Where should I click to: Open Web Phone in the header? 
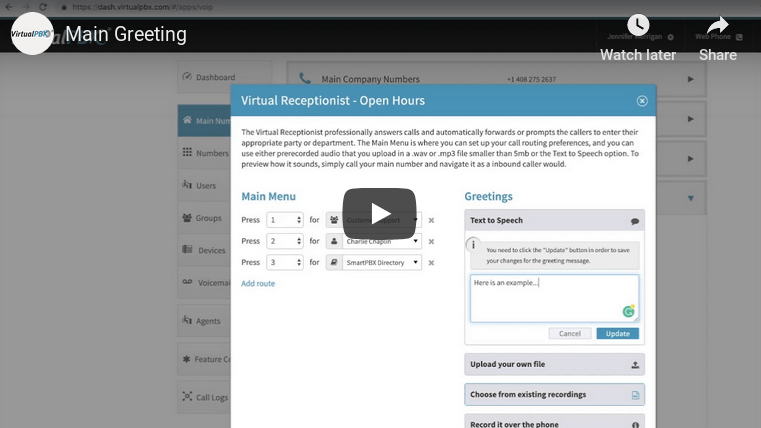[x=718, y=37]
